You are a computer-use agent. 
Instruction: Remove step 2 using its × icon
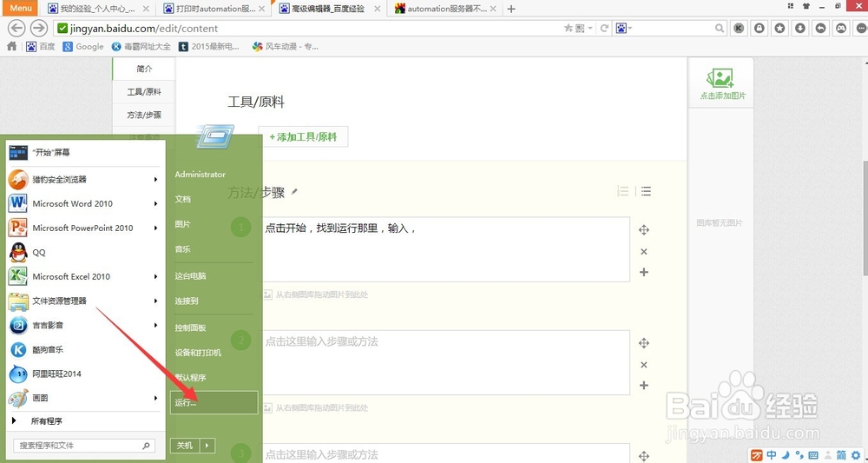[x=644, y=365]
